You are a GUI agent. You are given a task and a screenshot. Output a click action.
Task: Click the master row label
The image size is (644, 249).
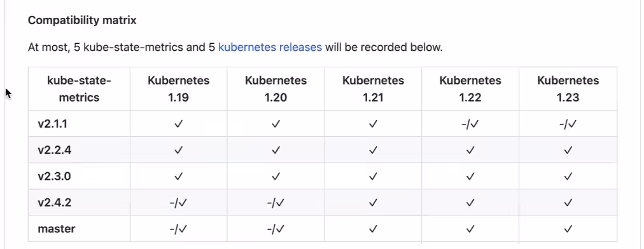57,229
